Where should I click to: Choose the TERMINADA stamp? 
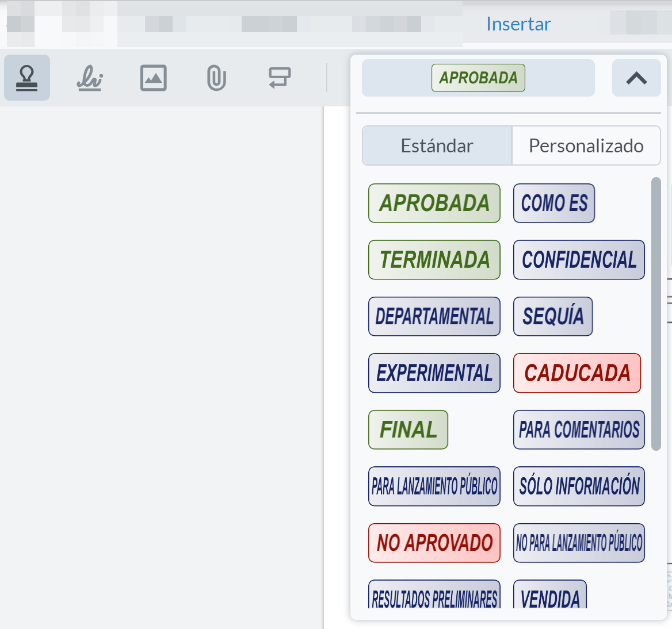pos(434,260)
